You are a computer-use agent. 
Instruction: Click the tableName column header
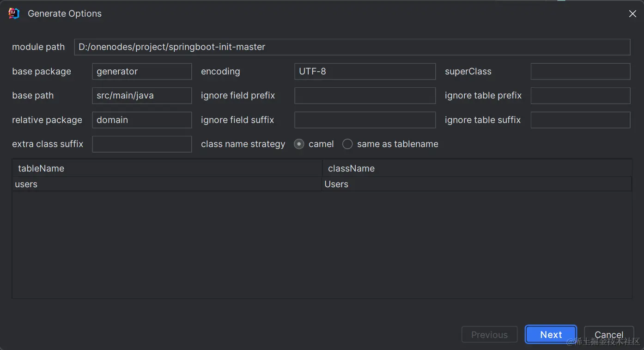click(x=167, y=168)
